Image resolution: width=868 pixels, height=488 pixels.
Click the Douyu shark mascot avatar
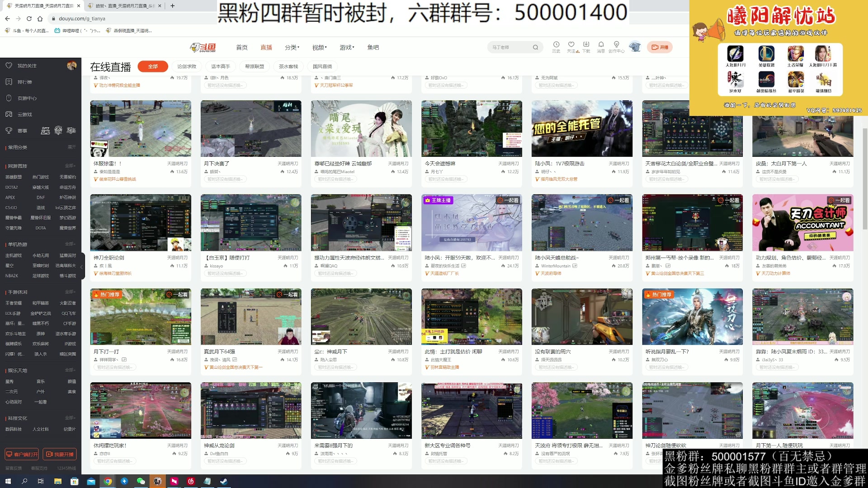click(x=635, y=47)
